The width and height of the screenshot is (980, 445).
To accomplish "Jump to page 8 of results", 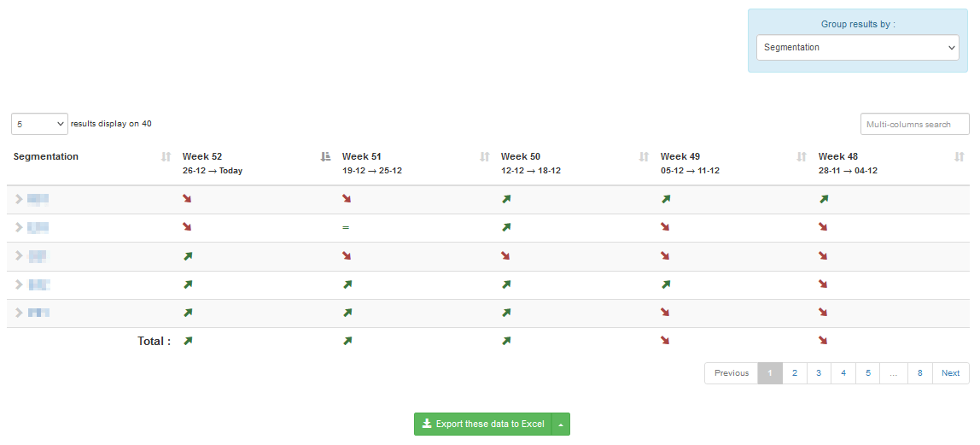I will [919, 373].
